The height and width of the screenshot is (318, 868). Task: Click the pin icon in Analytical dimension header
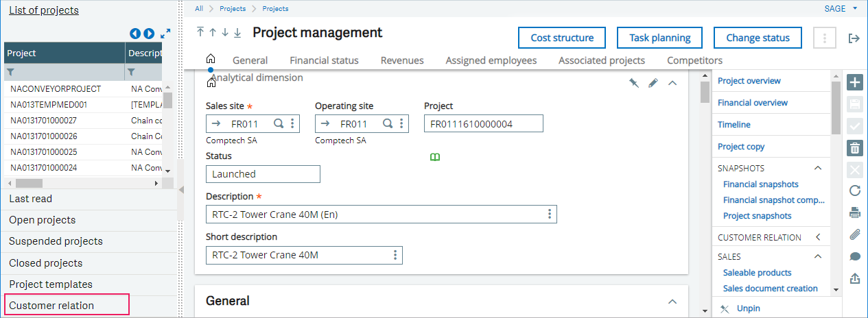click(x=634, y=83)
